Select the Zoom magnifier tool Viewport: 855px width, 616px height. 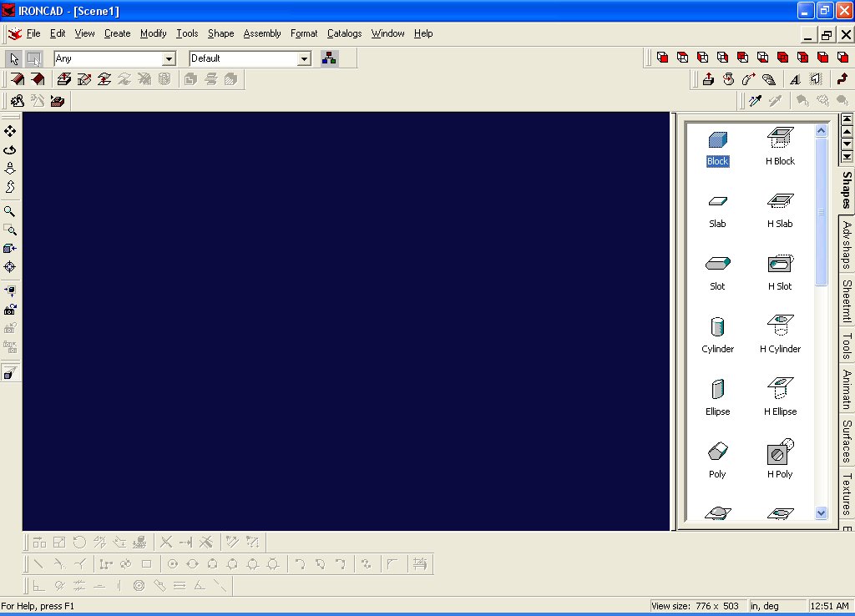[10, 211]
